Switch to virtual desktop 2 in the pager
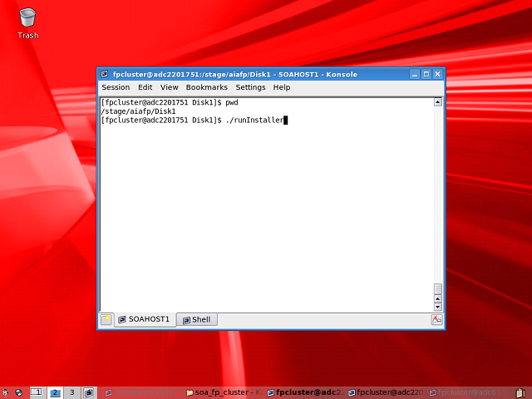The width and height of the screenshot is (532, 399). [55, 392]
